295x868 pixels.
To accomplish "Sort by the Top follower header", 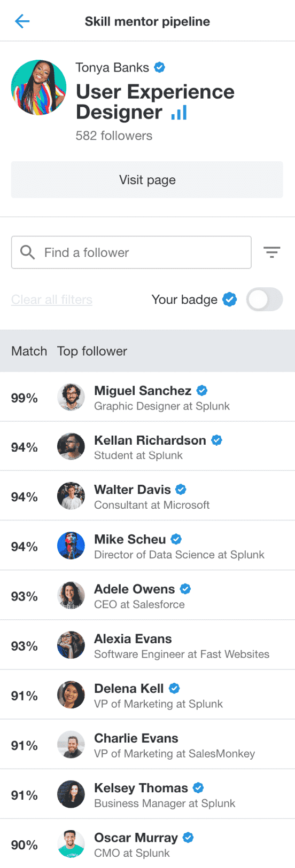I will click(x=92, y=351).
